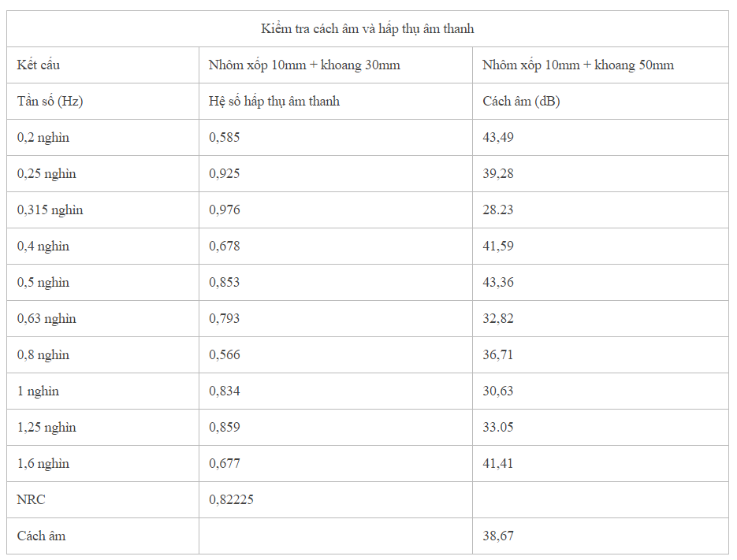Select the NRC value 0,82225
The height and width of the screenshot is (560, 737).
click(231, 500)
